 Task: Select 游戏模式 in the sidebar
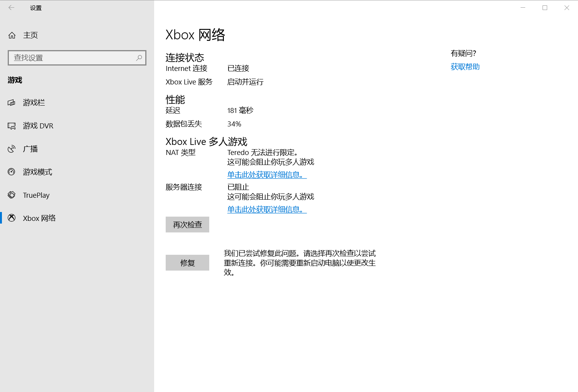(77, 172)
